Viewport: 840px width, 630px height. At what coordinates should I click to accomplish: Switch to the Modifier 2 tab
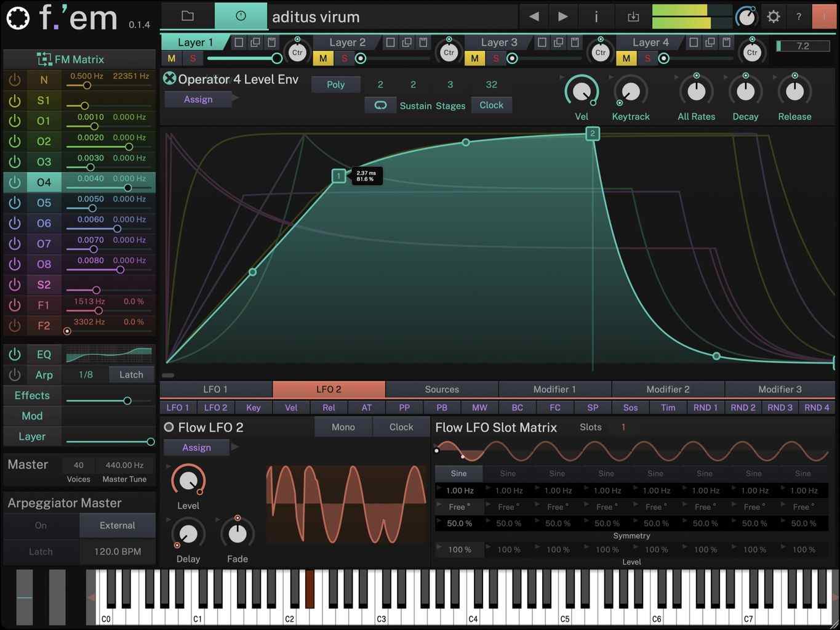pos(668,389)
